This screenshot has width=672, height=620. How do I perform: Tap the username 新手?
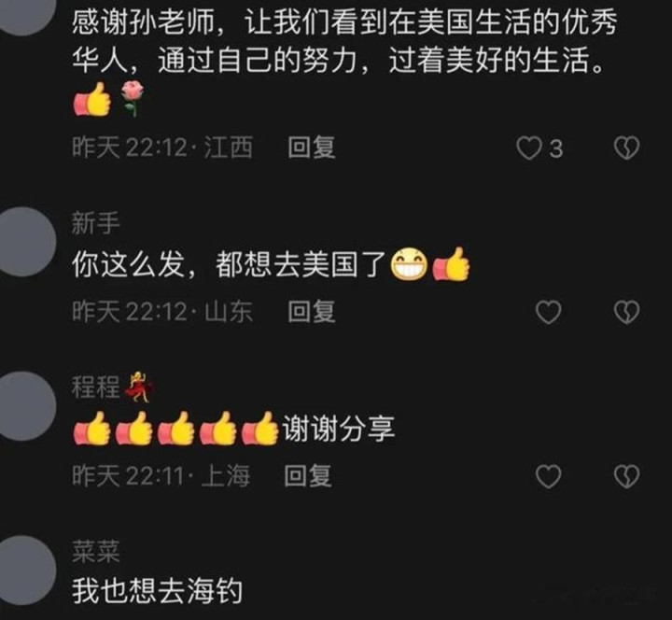point(95,223)
